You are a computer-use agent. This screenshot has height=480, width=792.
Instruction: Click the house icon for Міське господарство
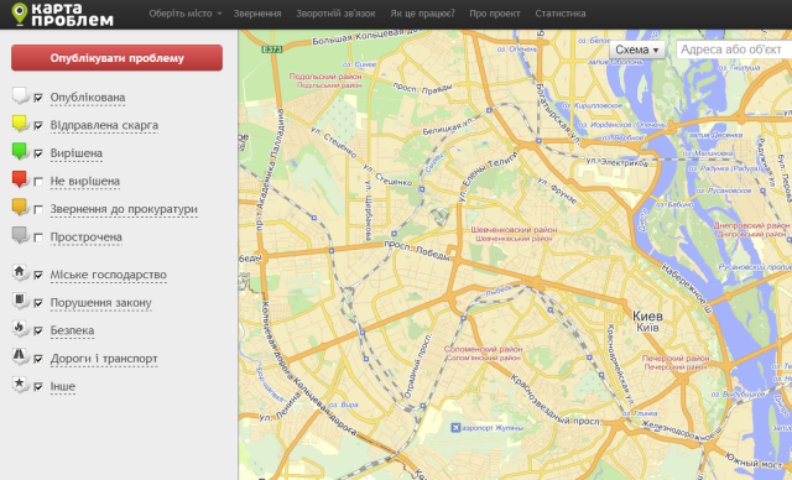pyautogui.click(x=20, y=272)
